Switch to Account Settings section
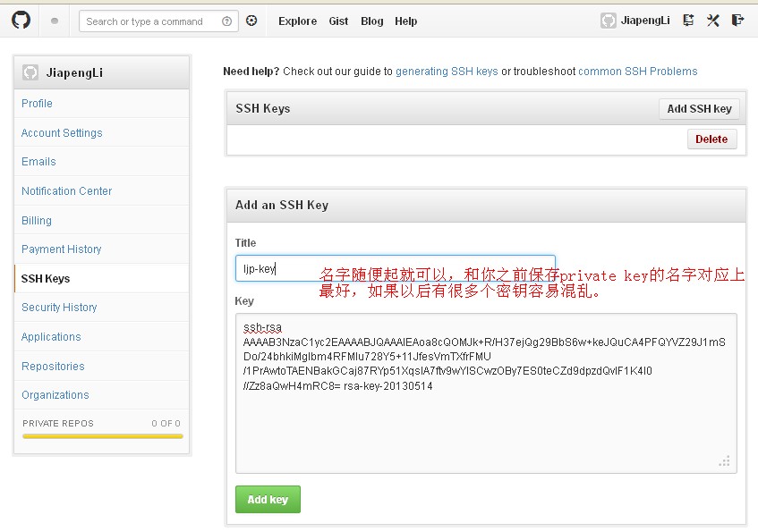The width and height of the screenshot is (758, 532). pyautogui.click(x=62, y=132)
